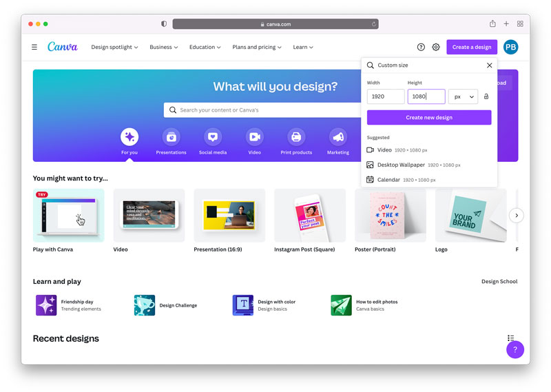
Task: Open a new browser tab with plus
Action: tap(506, 23)
